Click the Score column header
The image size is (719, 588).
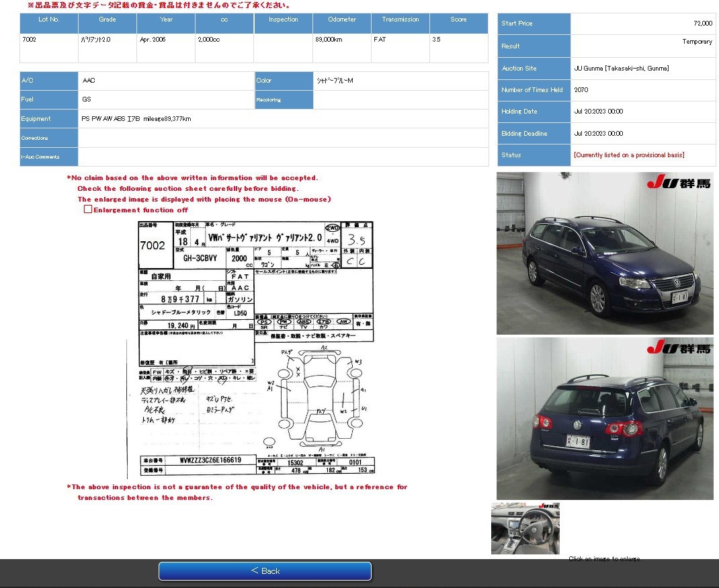[x=458, y=23]
